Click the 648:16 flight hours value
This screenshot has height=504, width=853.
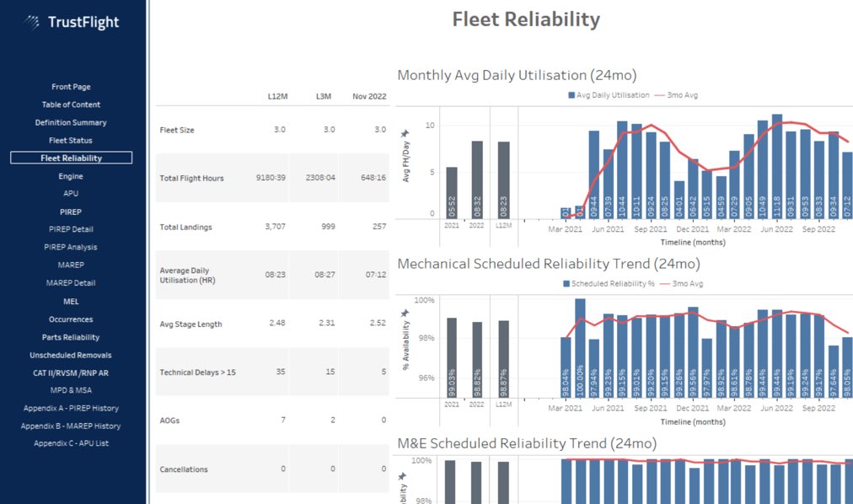click(x=373, y=178)
